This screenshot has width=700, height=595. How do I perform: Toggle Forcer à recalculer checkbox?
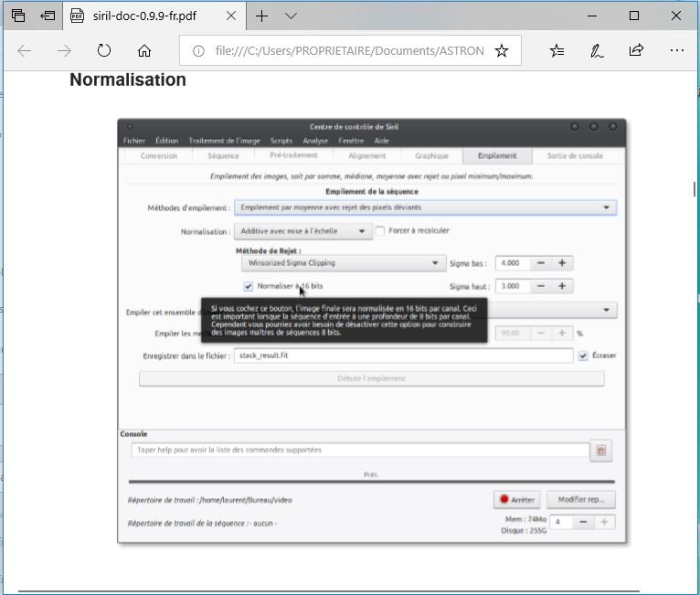pos(380,230)
